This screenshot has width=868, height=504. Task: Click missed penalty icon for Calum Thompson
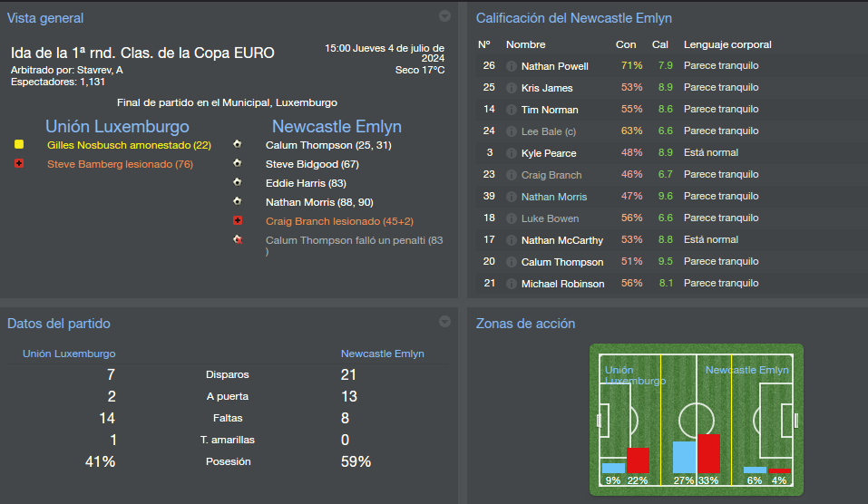(x=238, y=239)
